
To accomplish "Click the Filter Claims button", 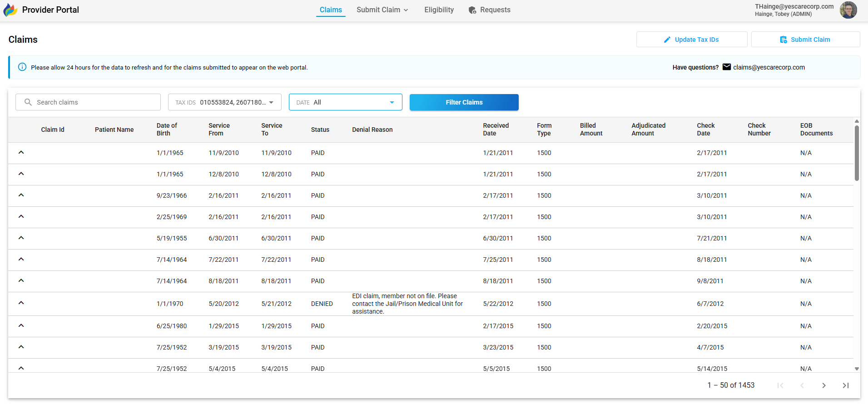I will pyautogui.click(x=464, y=102).
